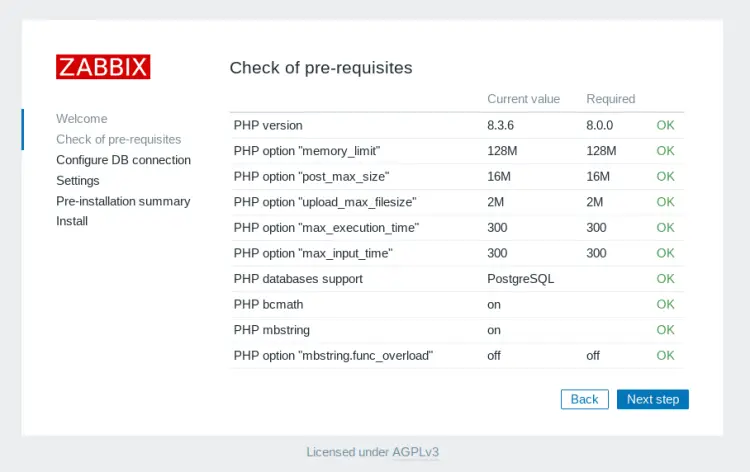Click the Current value column header

tap(523, 99)
